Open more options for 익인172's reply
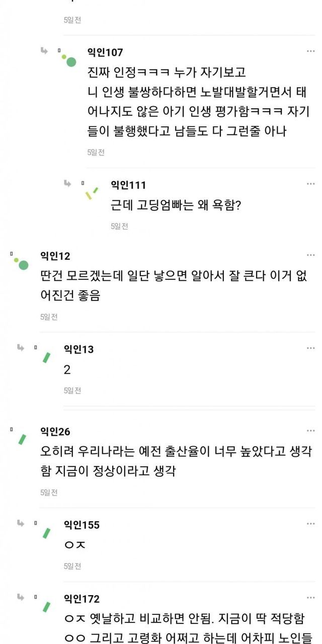This screenshot has width=322, height=644. (311, 598)
